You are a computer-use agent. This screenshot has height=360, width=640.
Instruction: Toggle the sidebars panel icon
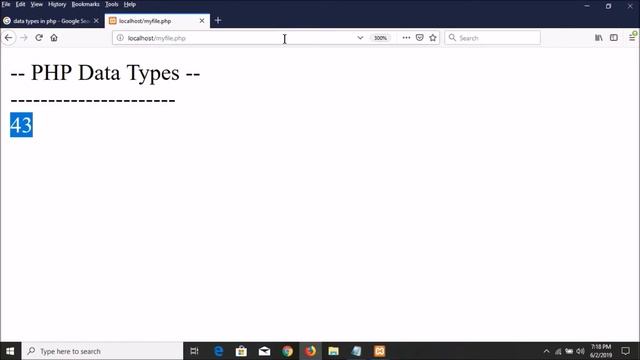613,38
